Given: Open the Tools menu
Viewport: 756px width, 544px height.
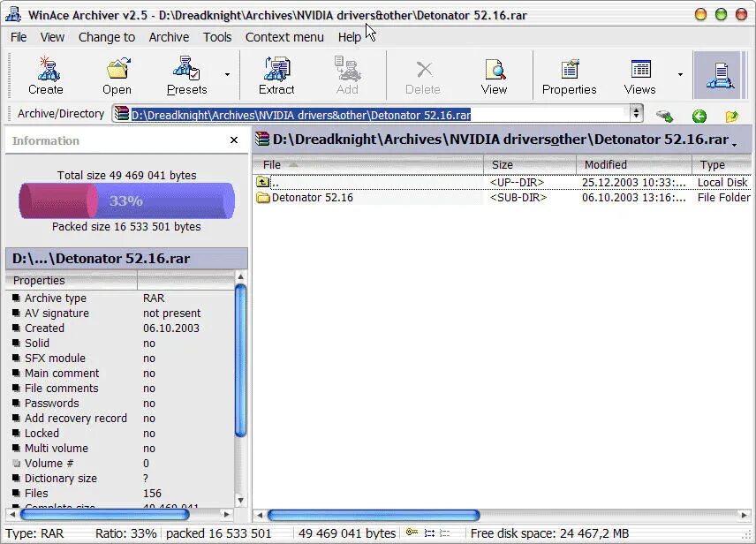Looking at the screenshot, I should tap(217, 37).
